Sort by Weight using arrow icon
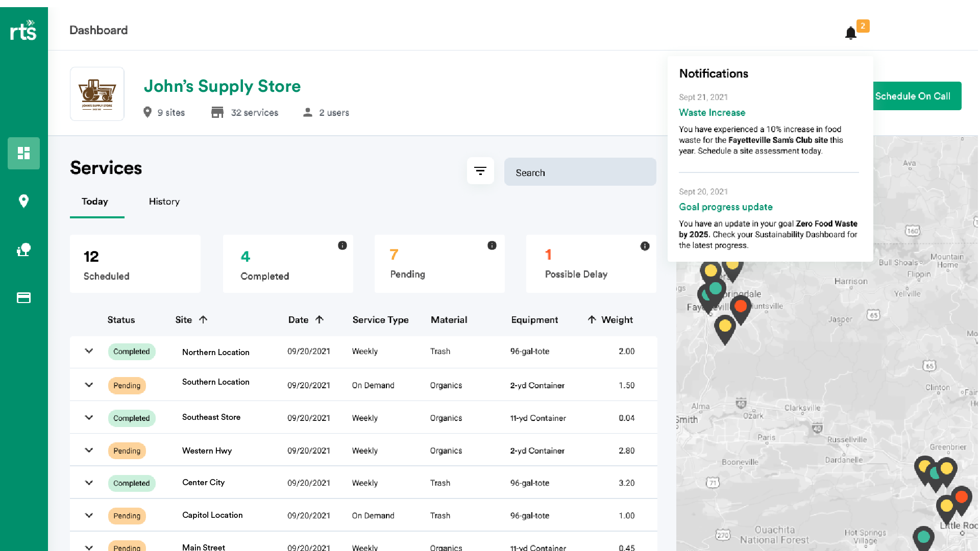The height and width of the screenshot is (551, 980). 592,319
